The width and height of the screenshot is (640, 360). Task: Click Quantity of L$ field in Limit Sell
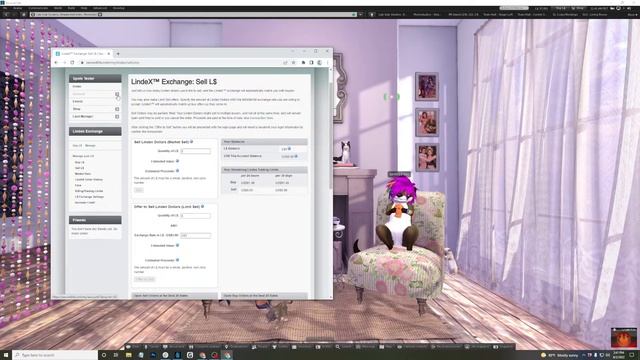coord(196,216)
